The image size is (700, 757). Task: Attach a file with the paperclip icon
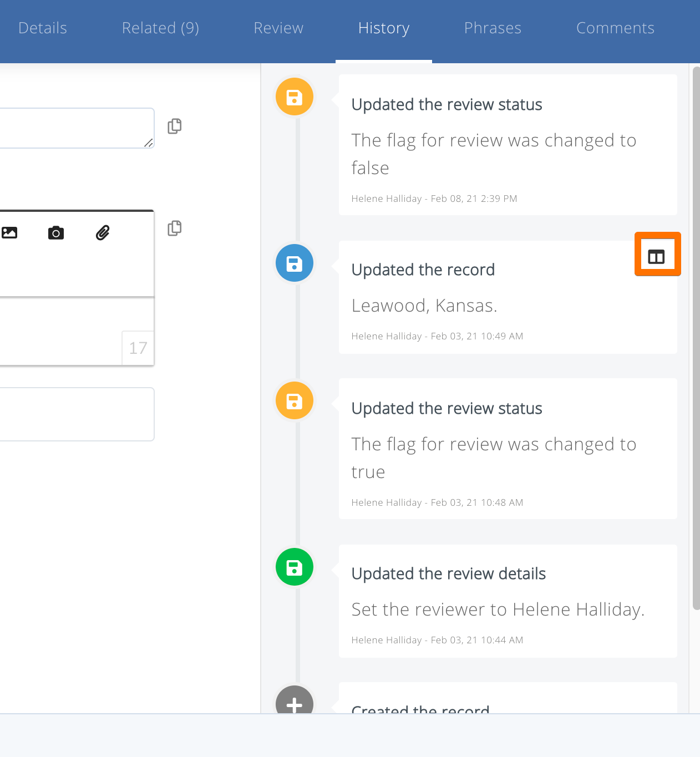[103, 233]
